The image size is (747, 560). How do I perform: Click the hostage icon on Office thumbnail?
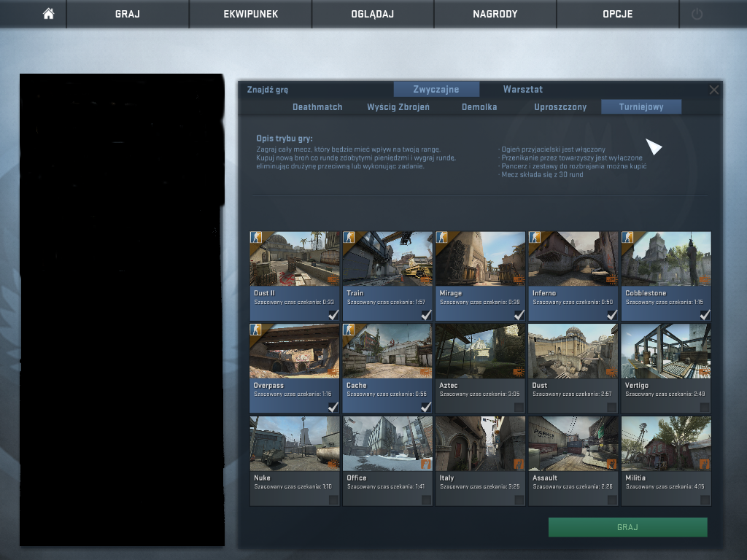(425, 464)
